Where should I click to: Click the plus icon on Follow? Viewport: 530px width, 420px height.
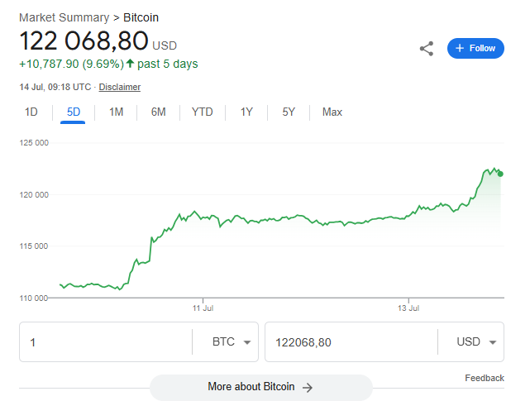click(x=460, y=48)
